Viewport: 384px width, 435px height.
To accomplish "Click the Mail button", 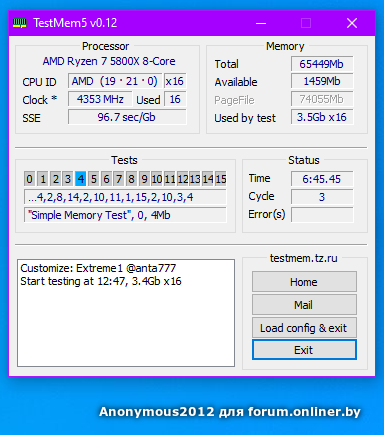I will pos(304,304).
